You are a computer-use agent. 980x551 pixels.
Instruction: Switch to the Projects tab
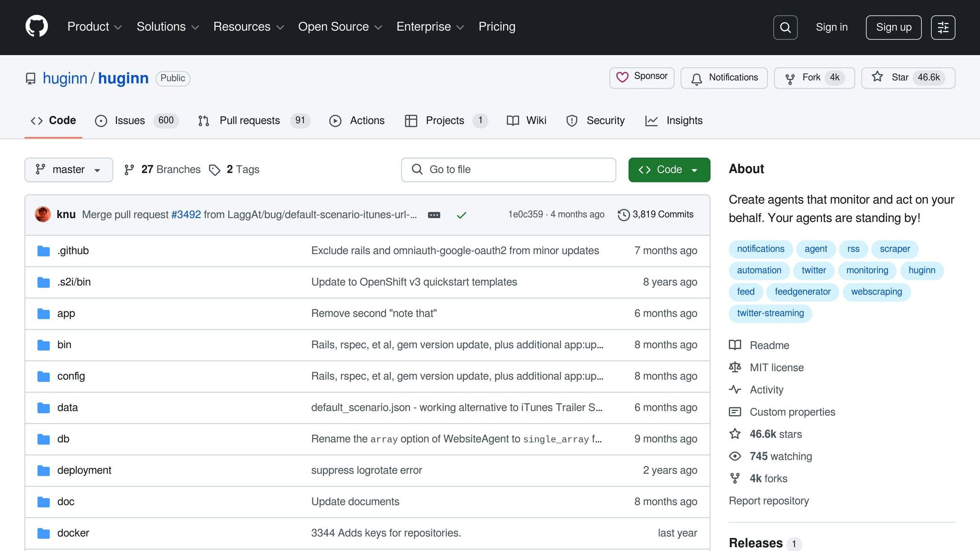(x=446, y=121)
